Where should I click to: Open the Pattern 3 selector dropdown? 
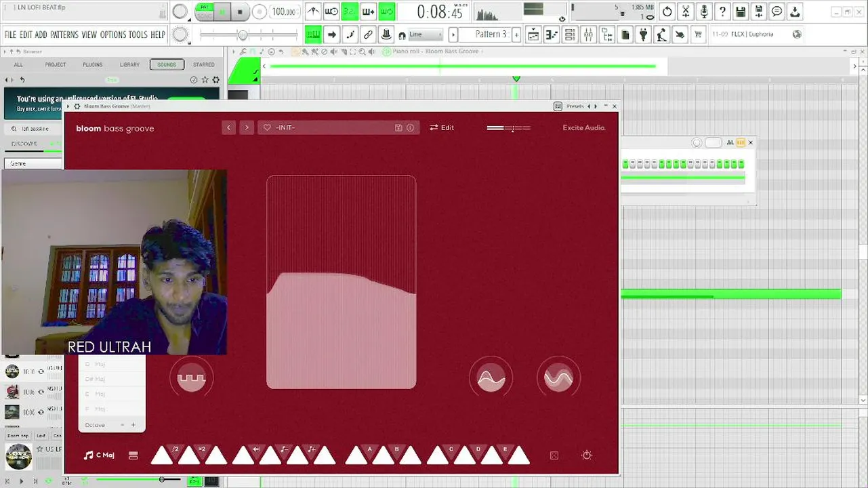(485, 35)
